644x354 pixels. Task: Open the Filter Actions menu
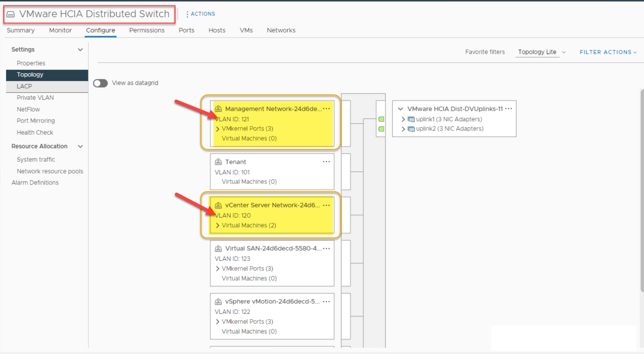tap(608, 52)
